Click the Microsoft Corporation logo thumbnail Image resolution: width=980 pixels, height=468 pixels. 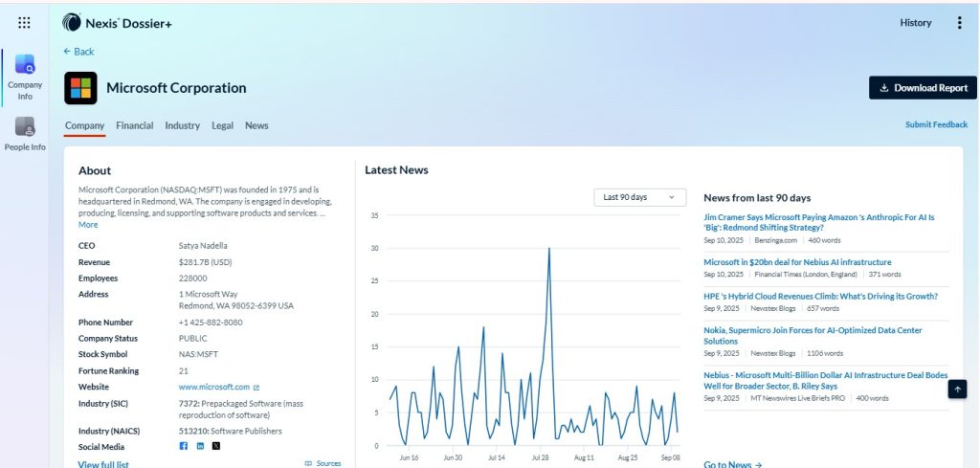coord(80,88)
